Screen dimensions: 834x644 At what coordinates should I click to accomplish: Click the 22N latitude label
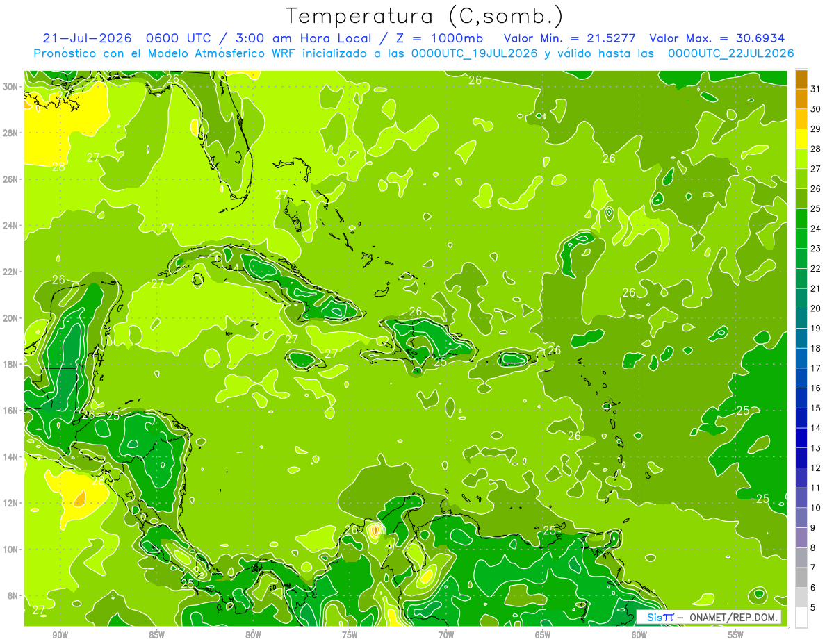point(11,272)
